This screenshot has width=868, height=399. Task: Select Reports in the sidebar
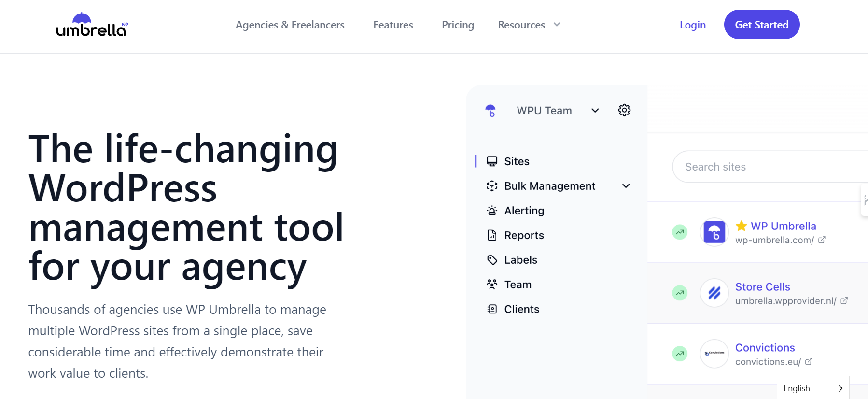[x=524, y=235]
